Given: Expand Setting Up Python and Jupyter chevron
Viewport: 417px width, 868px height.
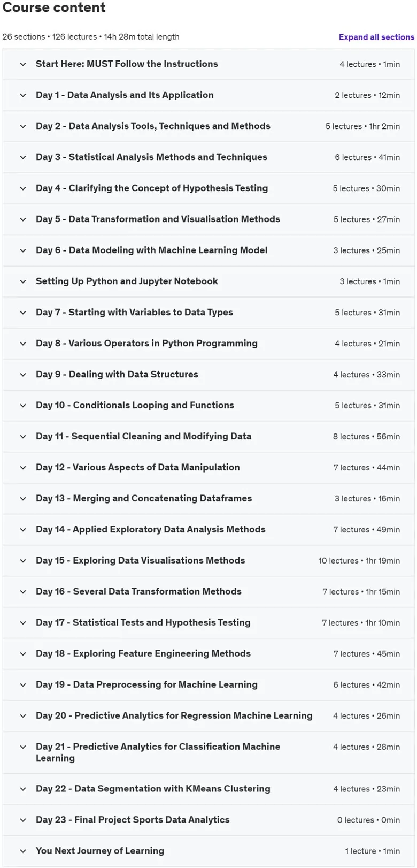Looking at the screenshot, I should coord(23,281).
